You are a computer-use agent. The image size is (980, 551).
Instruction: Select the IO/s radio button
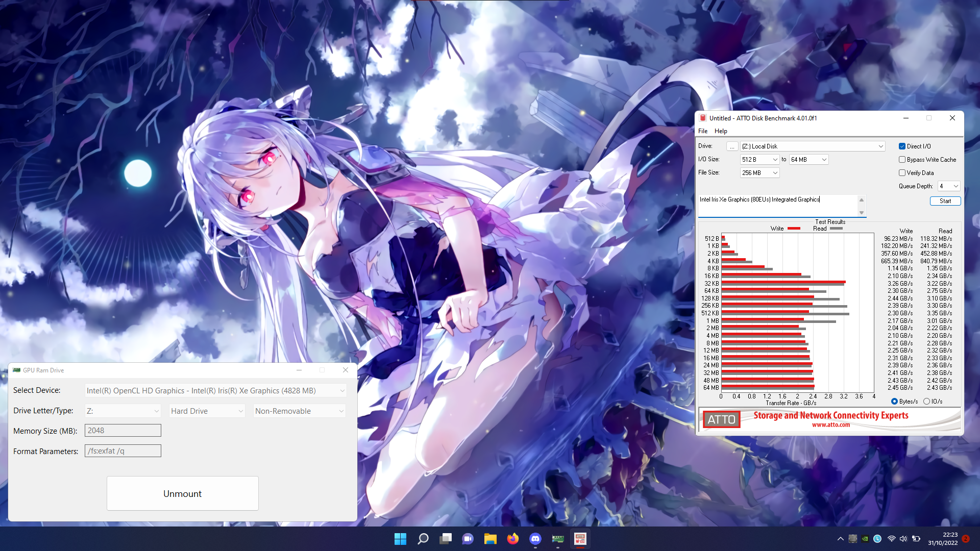(926, 402)
